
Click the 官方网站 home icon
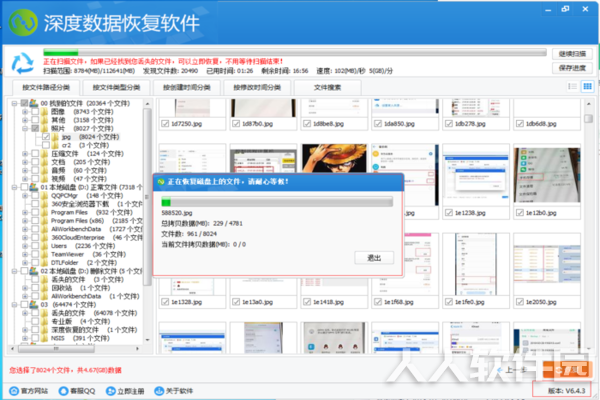14,391
